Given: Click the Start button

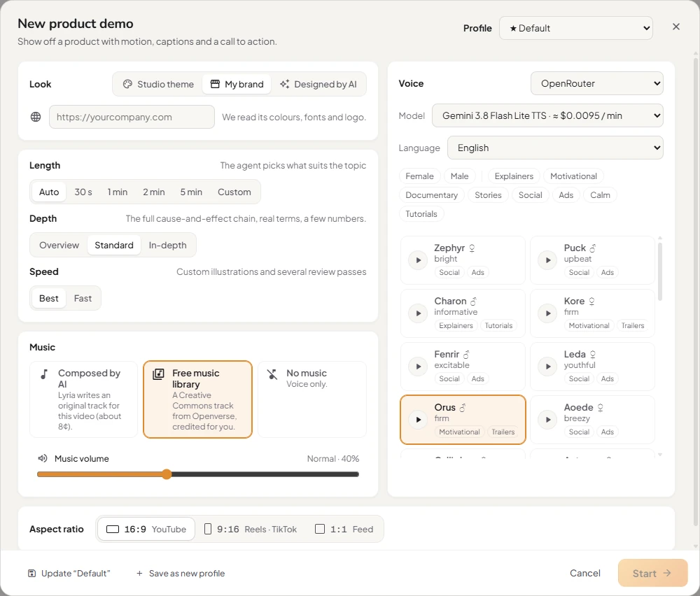Looking at the screenshot, I should pyautogui.click(x=652, y=573).
